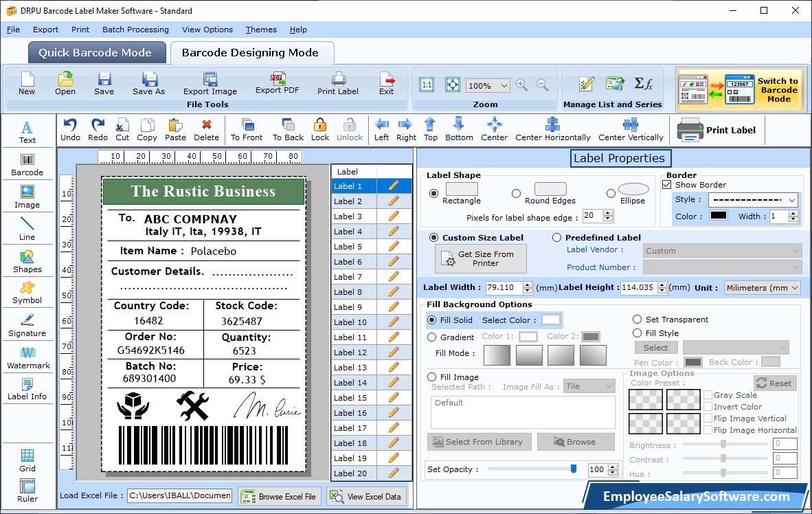This screenshot has width=812, height=514.
Task: Open the zoom percentage dropdown
Action: [504, 85]
